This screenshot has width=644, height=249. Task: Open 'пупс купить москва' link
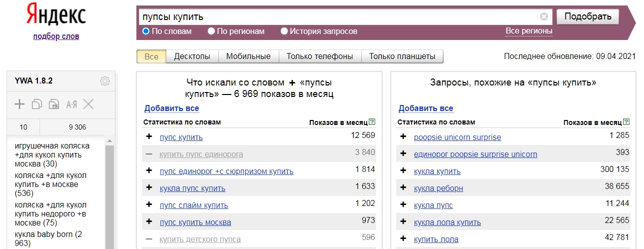[x=195, y=222]
